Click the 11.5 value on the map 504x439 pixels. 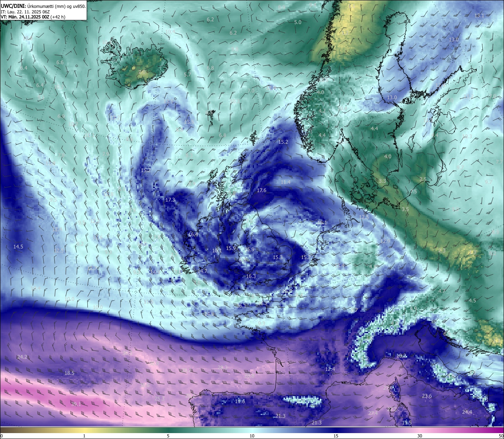(407, 423)
